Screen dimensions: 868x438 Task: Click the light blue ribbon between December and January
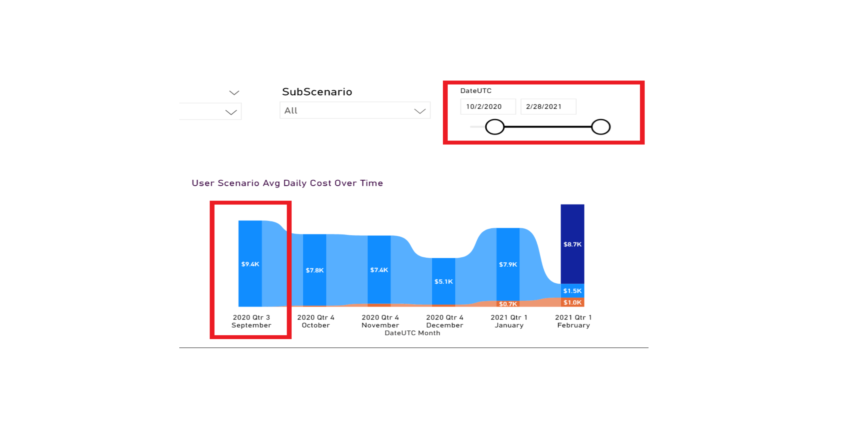pyautogui.click(x=476, y=277)
